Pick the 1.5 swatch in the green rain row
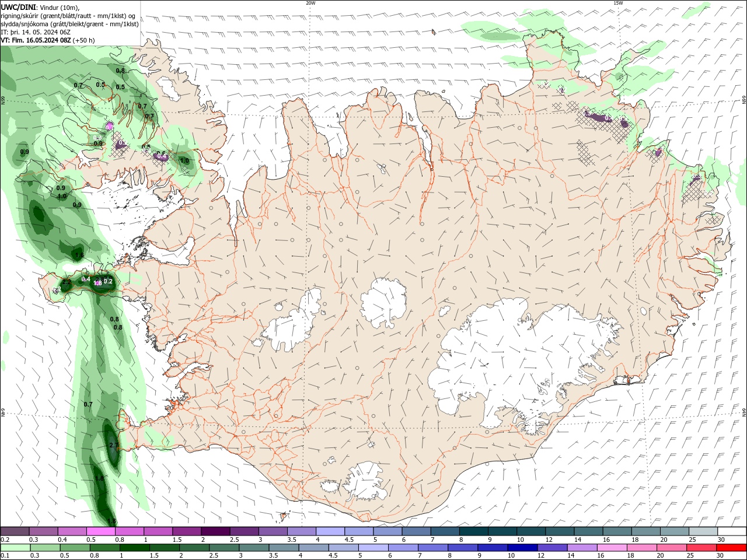This screenshot has height=560, width=747. point(164,548)
